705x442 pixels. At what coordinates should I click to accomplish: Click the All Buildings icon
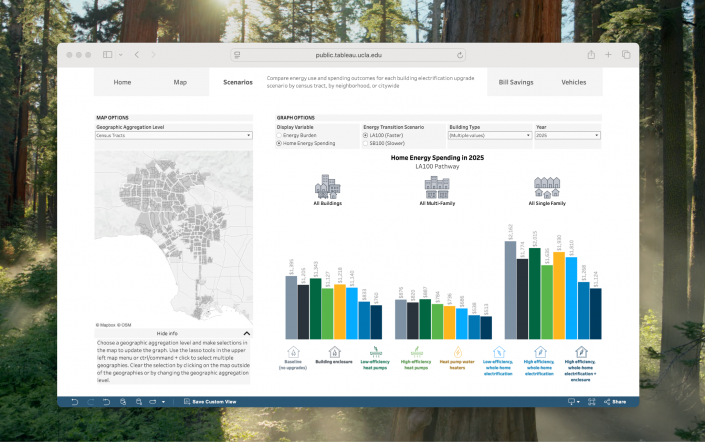point(328,187)
